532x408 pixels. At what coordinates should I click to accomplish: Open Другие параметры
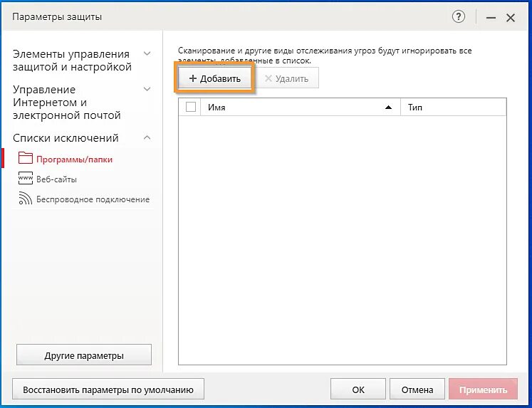[x=84, y=355]
